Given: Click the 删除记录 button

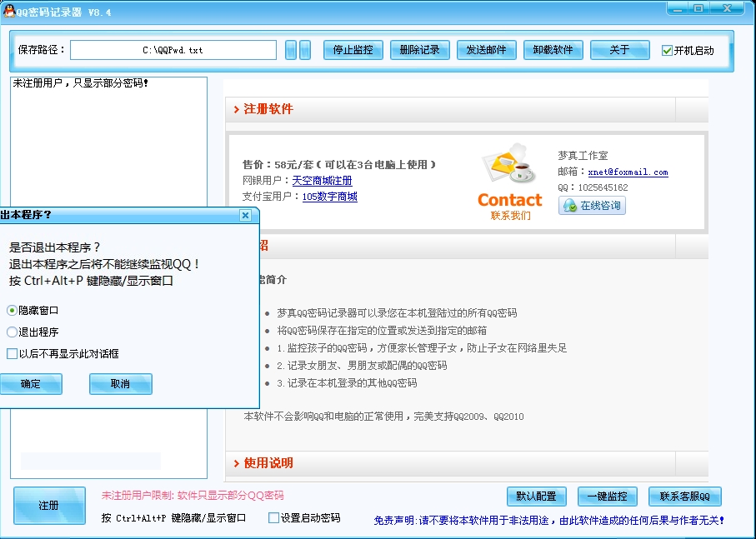Looking at the screenshot, I should pyautogui.click(x=419, y=50).
